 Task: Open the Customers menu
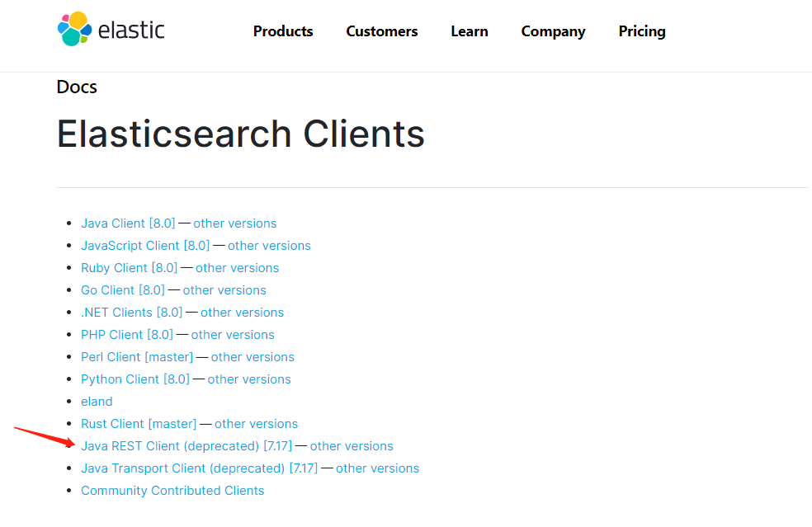(x=382, y=31)
